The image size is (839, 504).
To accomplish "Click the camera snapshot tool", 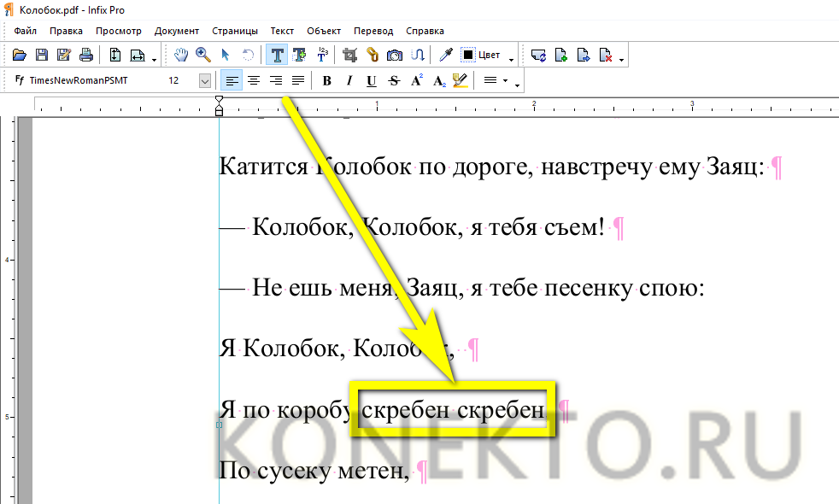I will [395, 55].
